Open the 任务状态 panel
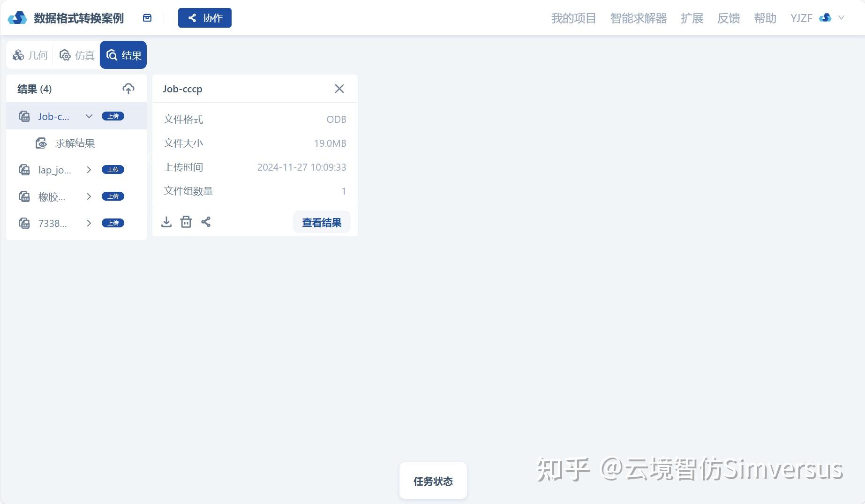This screenshot has height=504, width=865. (433, 481)
